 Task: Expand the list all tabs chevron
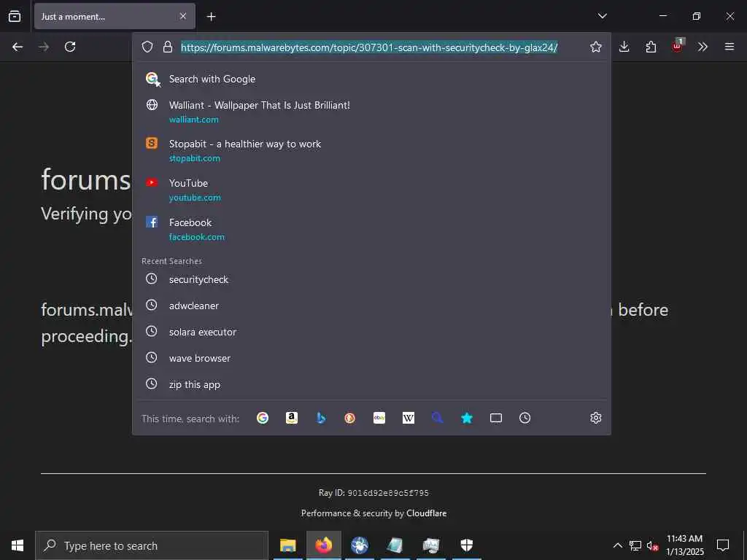[602, 16]
